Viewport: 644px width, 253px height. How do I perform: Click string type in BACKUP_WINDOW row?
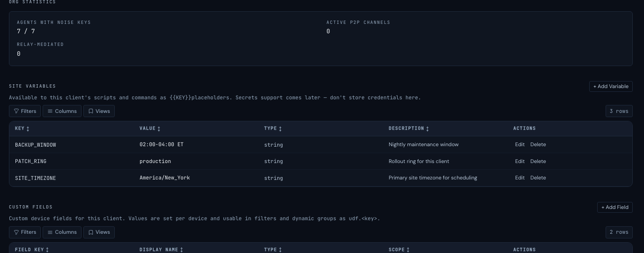click(x=274, y=145)
